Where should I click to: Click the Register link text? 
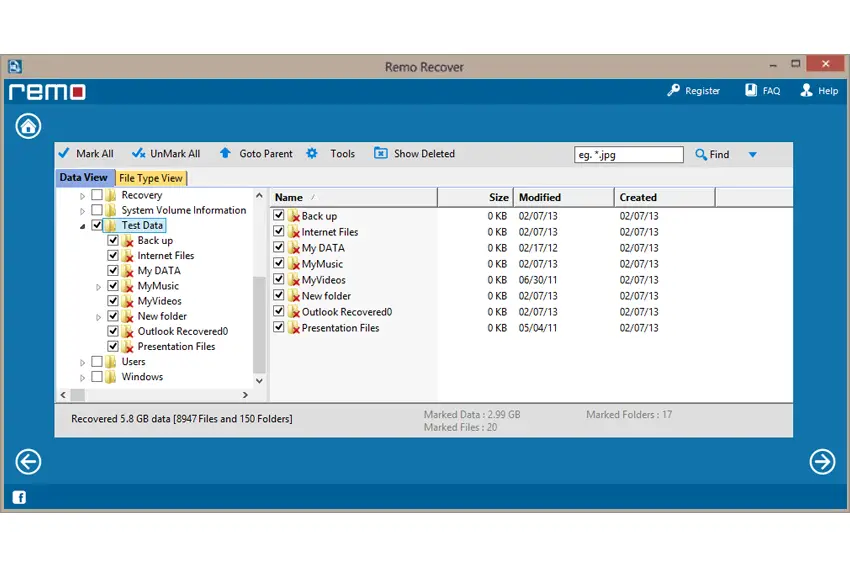click(703, 91)
